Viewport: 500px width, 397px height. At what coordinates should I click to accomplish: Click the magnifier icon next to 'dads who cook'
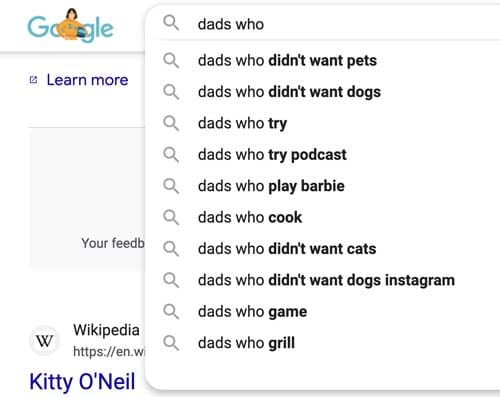point(171,217)
